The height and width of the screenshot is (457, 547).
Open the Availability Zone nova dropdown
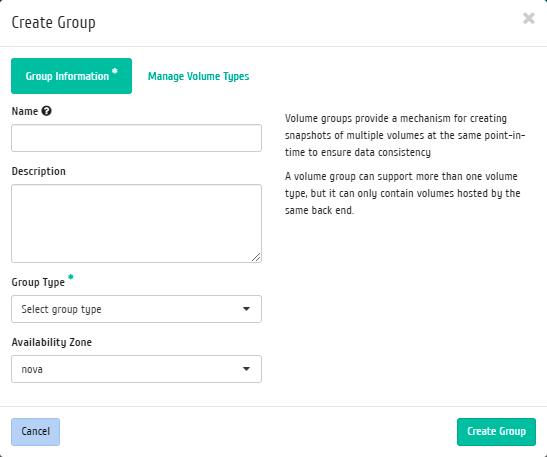(136, 369)
